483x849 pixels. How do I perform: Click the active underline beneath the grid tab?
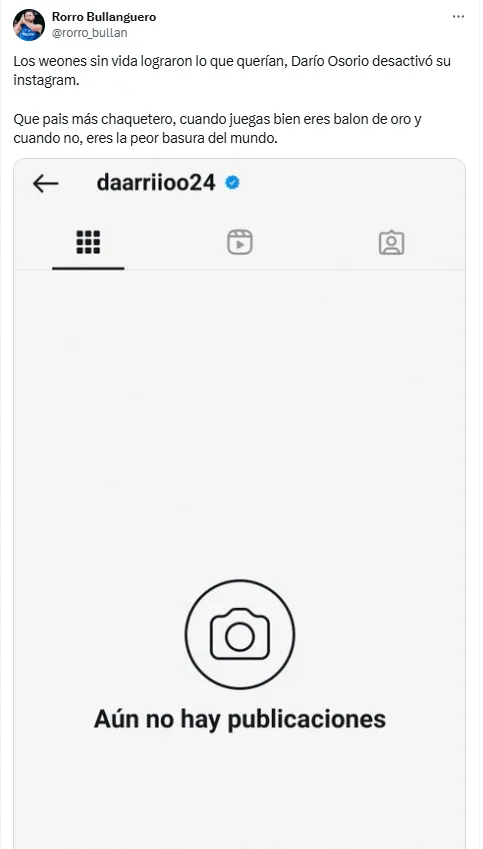pyautogui.click(x=88, y=268)
